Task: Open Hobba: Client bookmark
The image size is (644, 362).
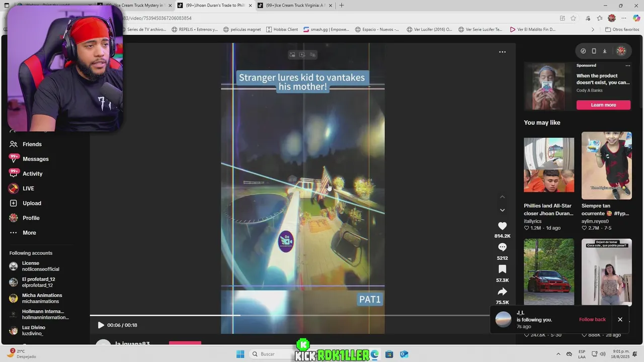Action: (282, 30)
